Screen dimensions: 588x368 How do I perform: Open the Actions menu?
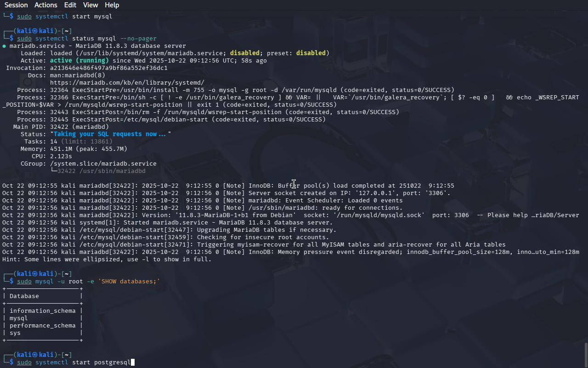tap(46, 5)
